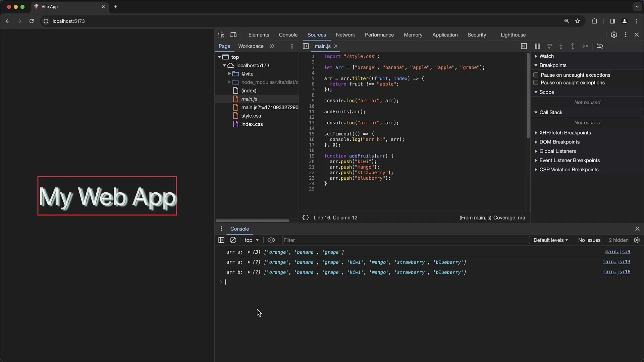Image resolution: width=644 pixels, height=362 pixels.
Task: Expand the @vite folder
Action: click(x=229, y=74)
